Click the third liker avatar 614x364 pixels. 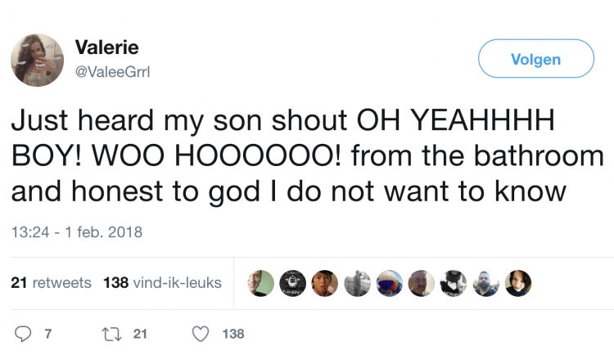[325, 283]
